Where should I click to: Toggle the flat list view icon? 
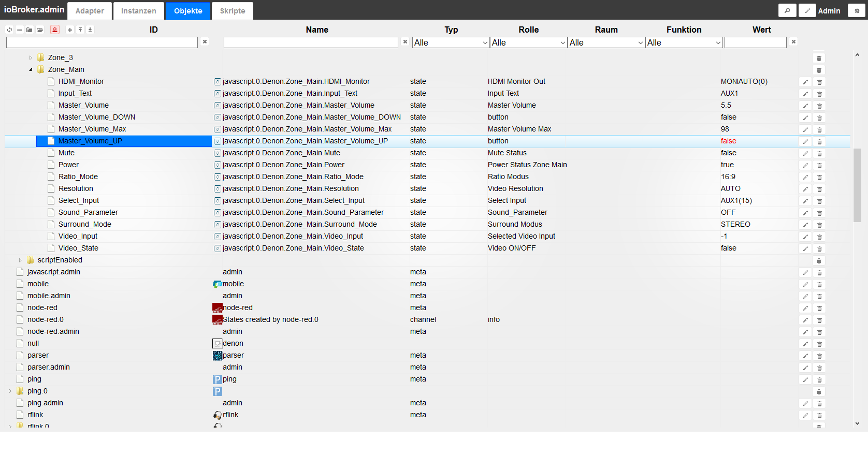click(x=20, y=30)
